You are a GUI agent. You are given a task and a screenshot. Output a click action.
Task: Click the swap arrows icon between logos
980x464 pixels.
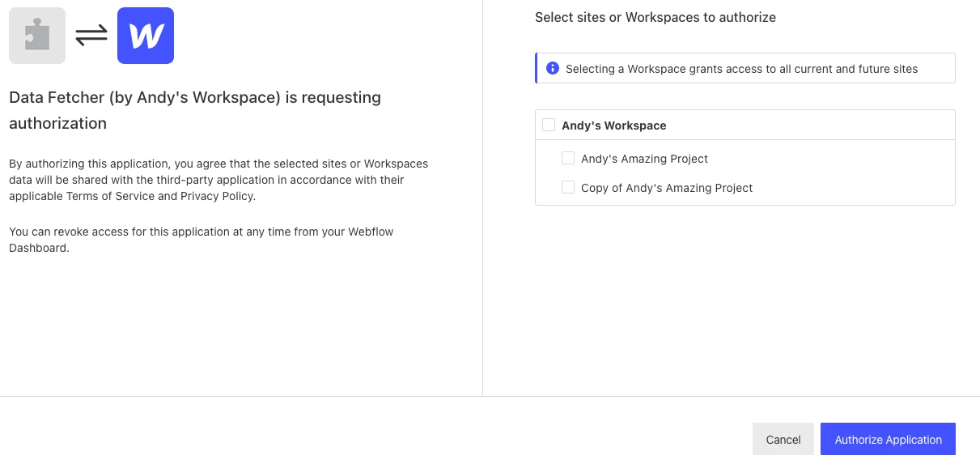click(x=91, y=36)
